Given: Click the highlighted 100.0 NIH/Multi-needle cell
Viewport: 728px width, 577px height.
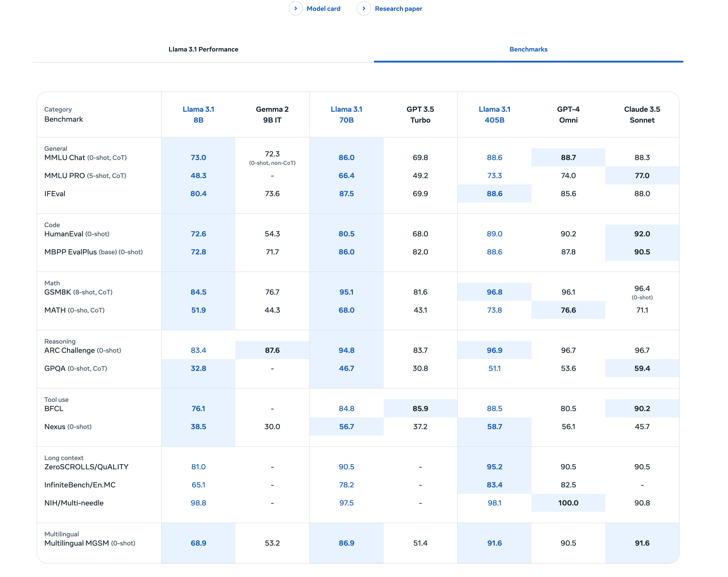Looking at the screenshot, I should (568, 503).
